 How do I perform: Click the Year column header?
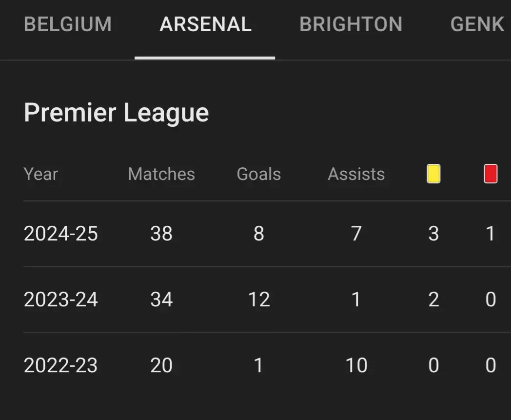(x=41, y=174)
